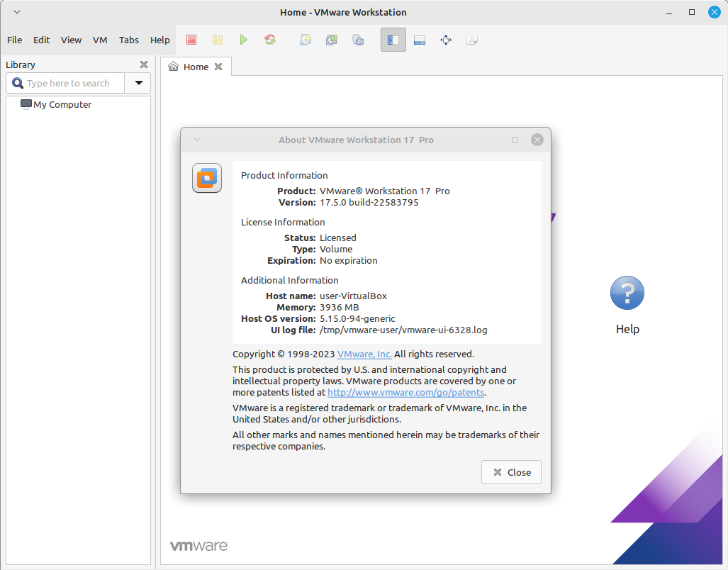Open the Snapshot Manager toolbar icon
Screen dimensions: 728x570
tap(358, 40)
